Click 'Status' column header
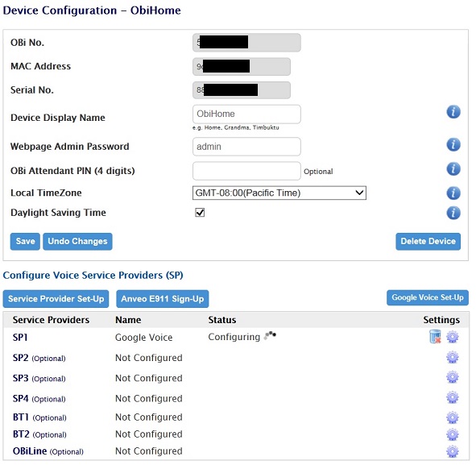Screen dimensions: 476x465 pos(222,320)
